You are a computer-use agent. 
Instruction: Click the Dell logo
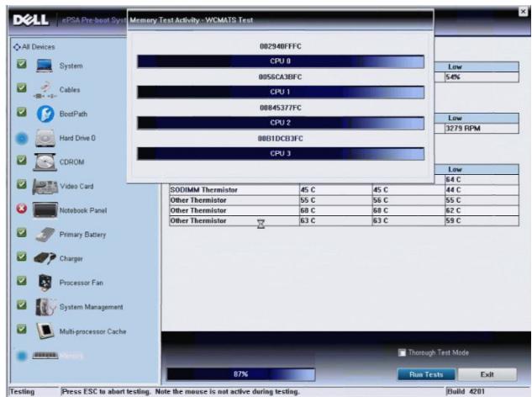click(x=31, y=20)
